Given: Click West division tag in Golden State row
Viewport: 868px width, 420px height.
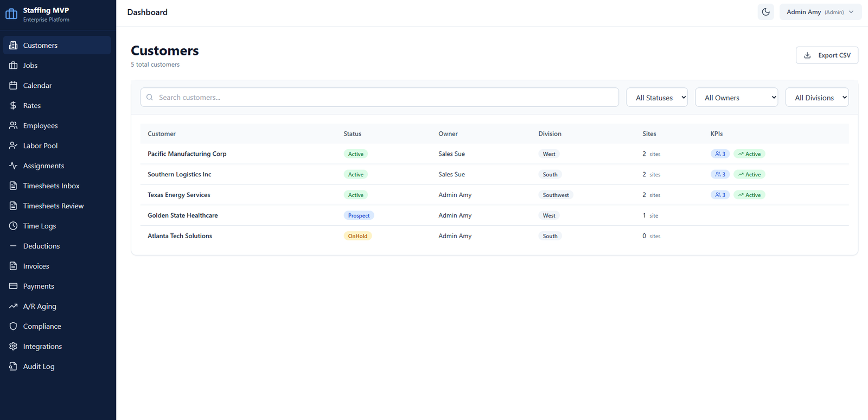Looking at the screenshot, I should [x=549, y=215].
